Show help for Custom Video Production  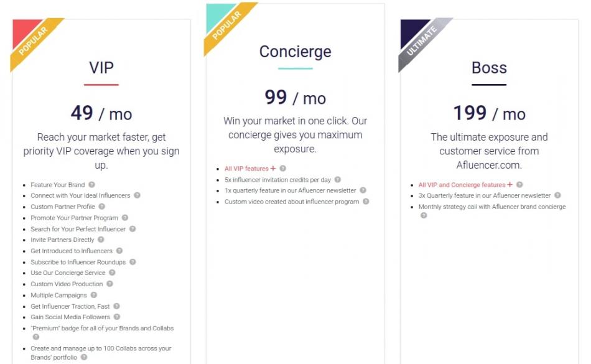(109, 284)
